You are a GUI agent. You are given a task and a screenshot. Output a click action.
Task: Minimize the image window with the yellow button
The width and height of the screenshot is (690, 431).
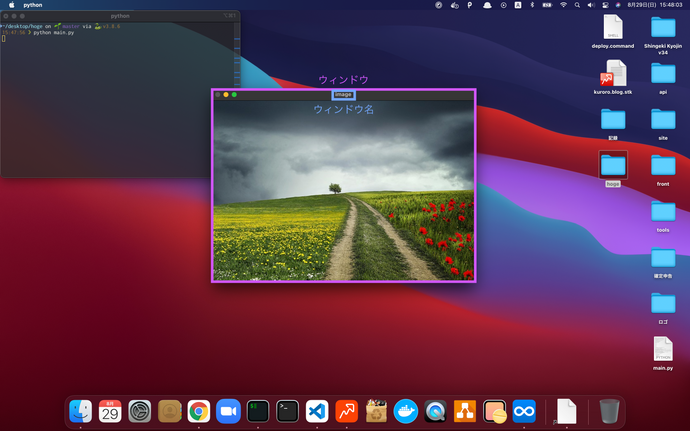[x=226, y=95]
